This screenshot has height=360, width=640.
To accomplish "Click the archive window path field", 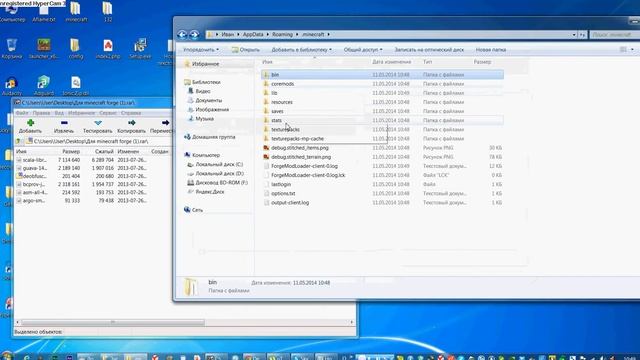I will click(98, 141).
